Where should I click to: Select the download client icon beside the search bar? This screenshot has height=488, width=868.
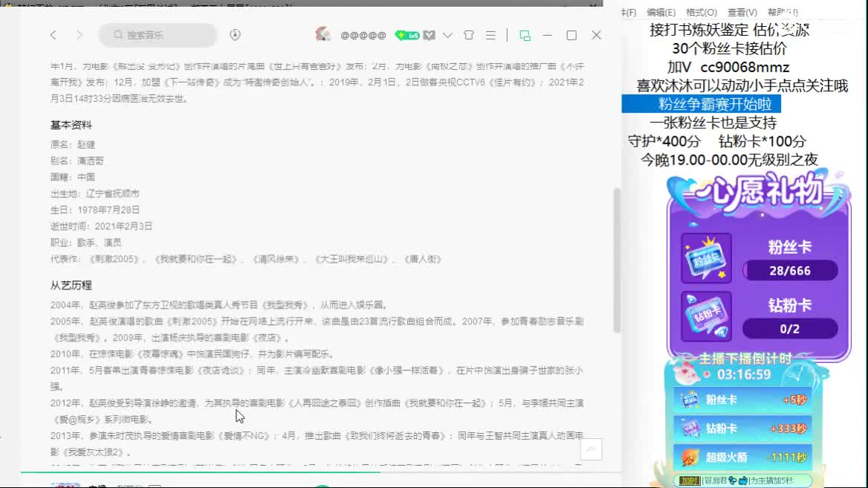tap(235, 35)
